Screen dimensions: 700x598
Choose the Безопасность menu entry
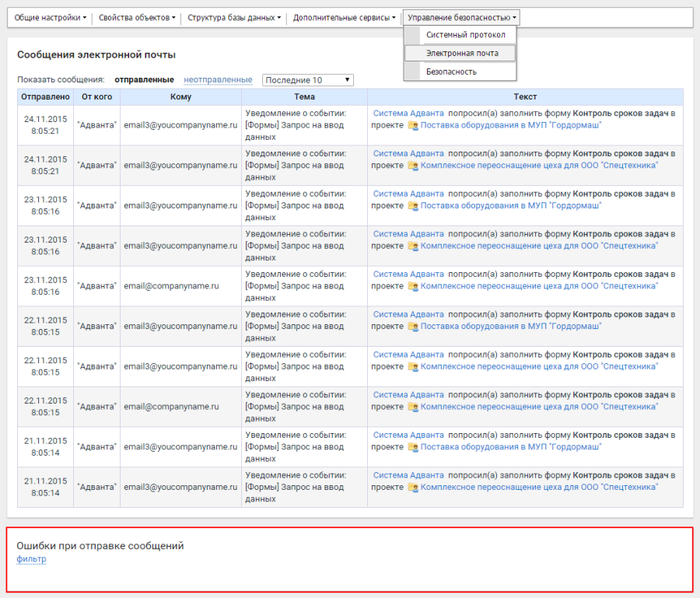[x=451, y=72]
